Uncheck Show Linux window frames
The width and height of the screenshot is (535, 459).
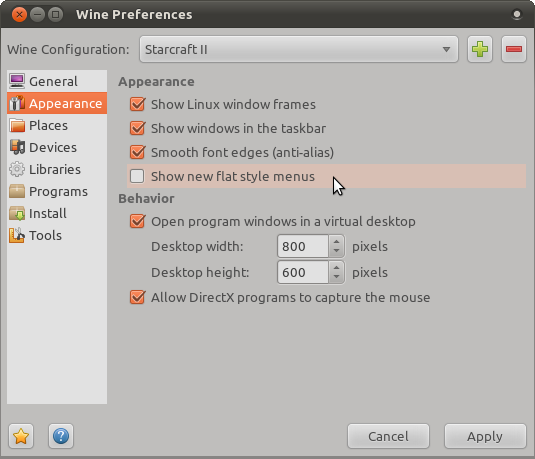[x=138, y=104]
